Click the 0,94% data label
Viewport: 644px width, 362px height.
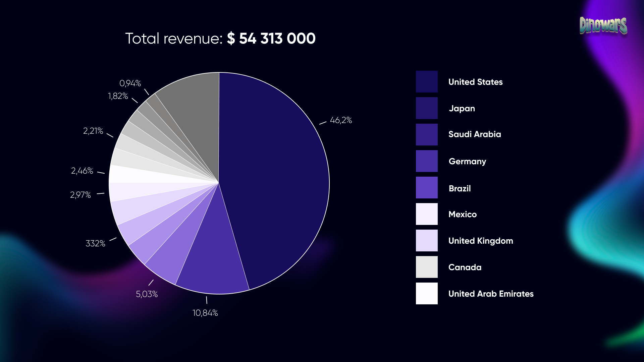tap(130, 83)
